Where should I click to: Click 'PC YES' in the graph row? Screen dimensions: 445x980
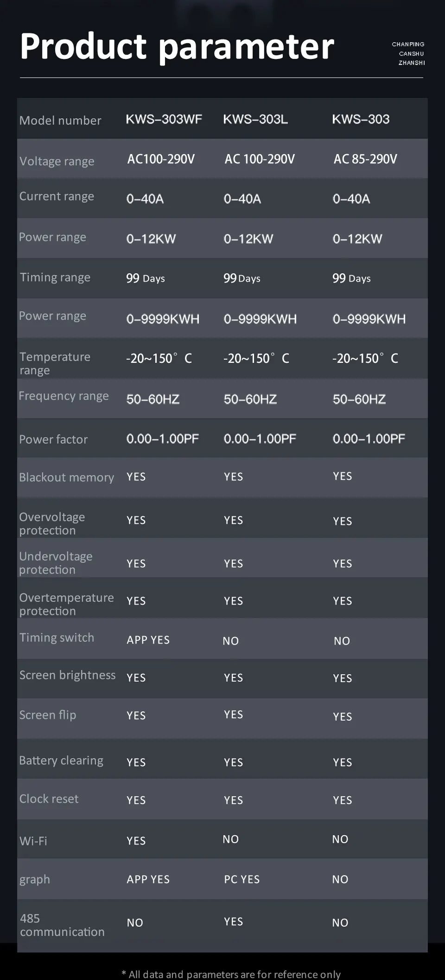[x=242, y=879]
